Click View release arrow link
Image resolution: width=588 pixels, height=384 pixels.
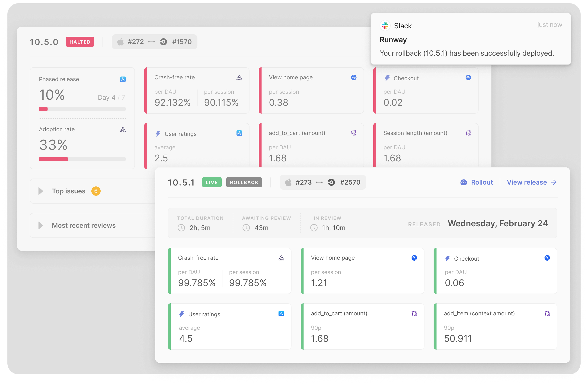(x=531, y=182)
